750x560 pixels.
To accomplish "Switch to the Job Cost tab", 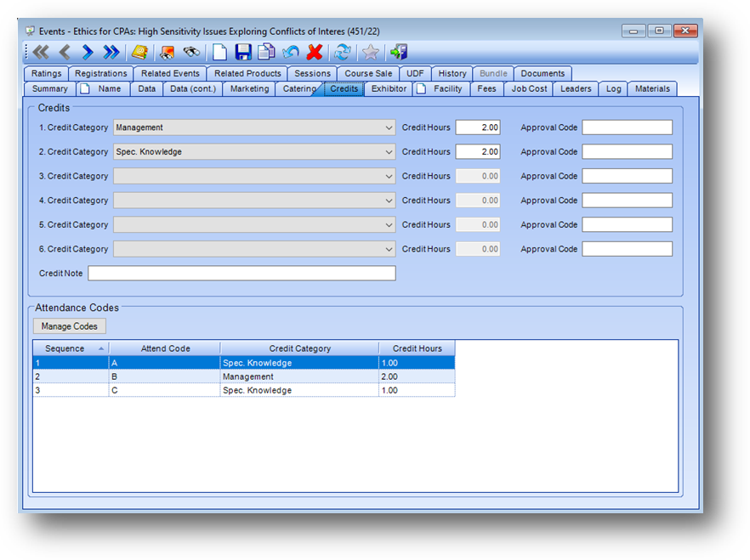I will tap(529, 89).
